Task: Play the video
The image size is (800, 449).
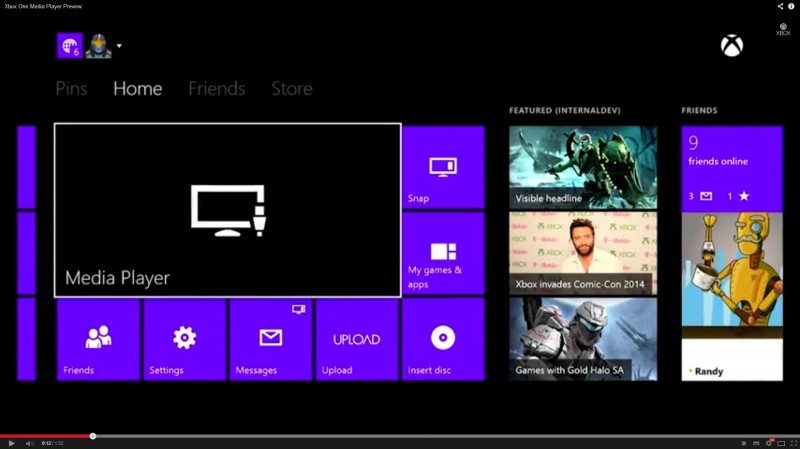Action: pos(11,443)
